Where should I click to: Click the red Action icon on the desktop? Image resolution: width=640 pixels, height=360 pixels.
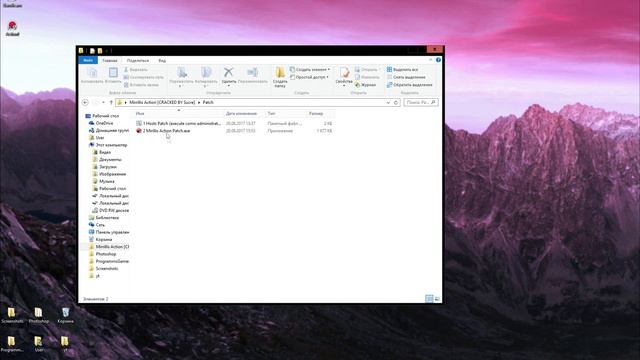pyautogui.click(x=12, y=29)
